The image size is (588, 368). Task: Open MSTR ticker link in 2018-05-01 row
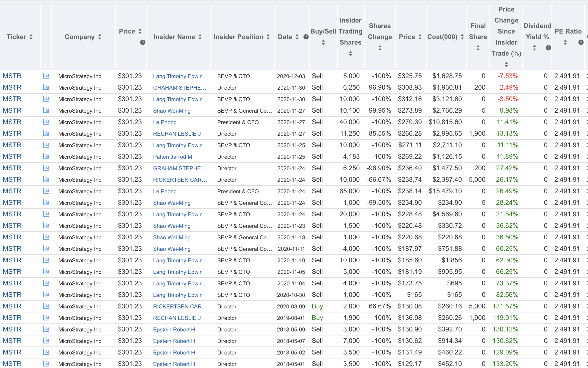tap(12, 364)
